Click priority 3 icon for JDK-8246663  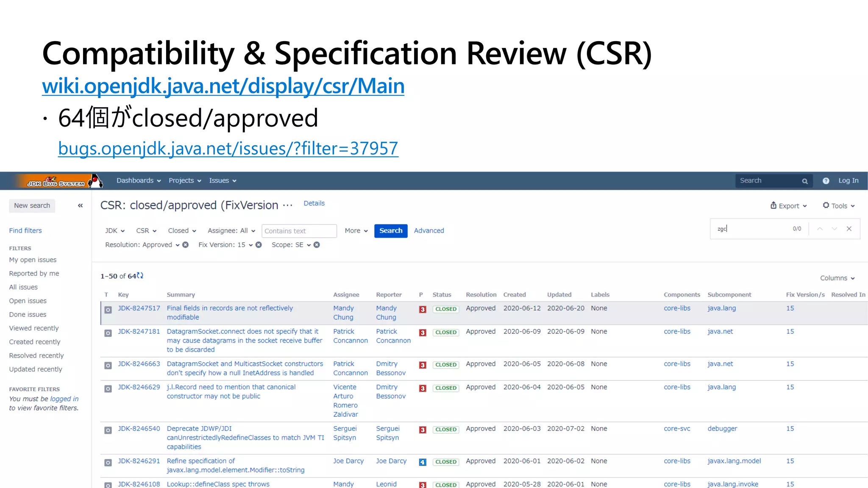point(423,365)
